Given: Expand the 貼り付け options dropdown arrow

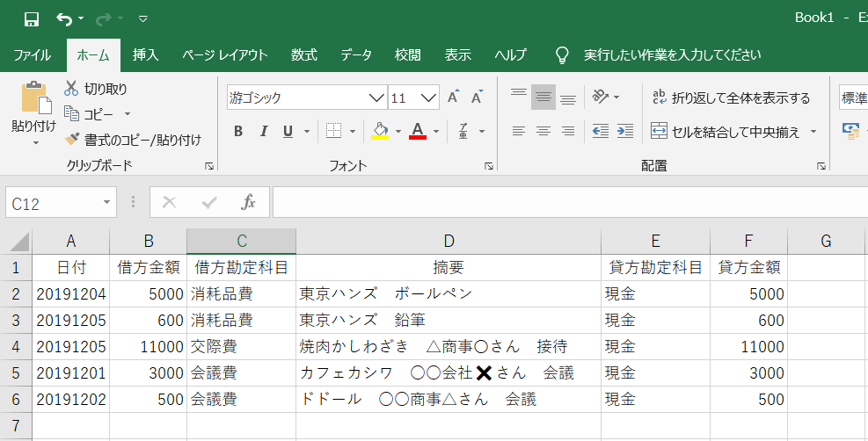Looking at the screenshot, I should click(36, 143).
